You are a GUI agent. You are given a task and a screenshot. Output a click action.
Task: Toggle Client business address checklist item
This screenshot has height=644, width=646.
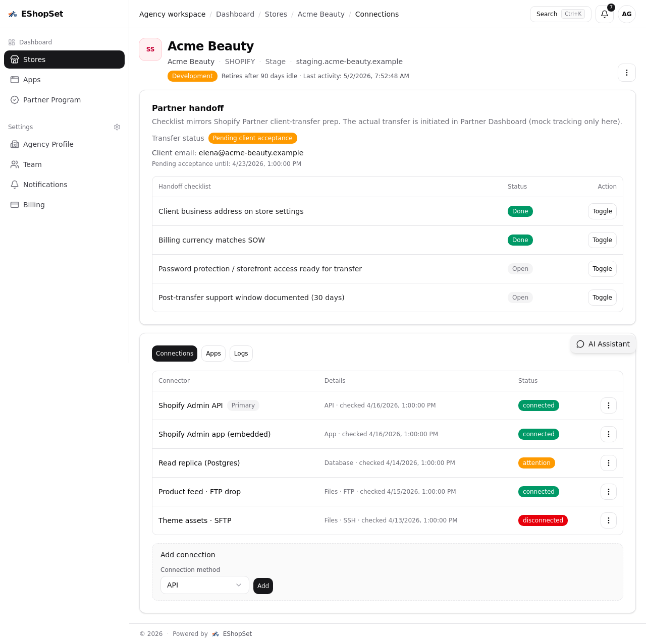tap(602, 211)
